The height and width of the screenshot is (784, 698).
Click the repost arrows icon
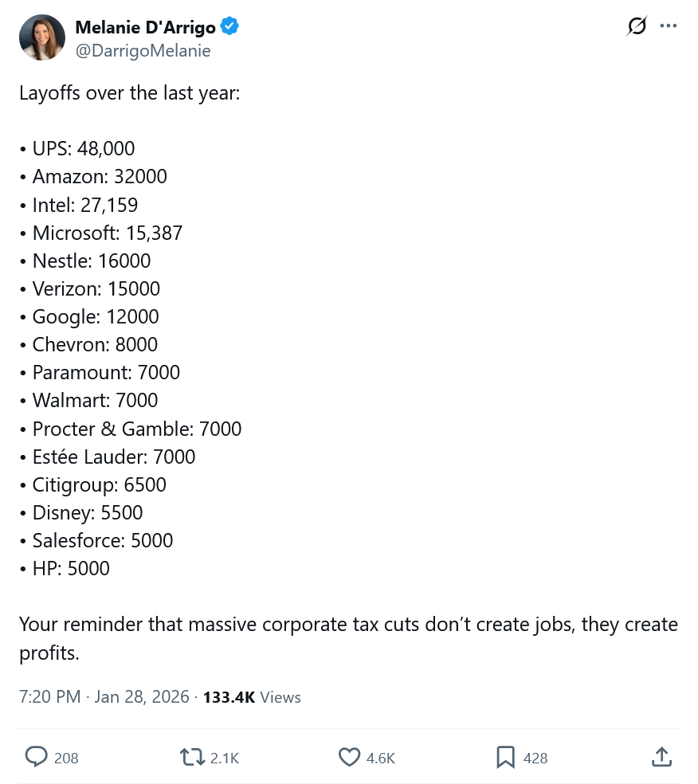(x=192, y=757)
